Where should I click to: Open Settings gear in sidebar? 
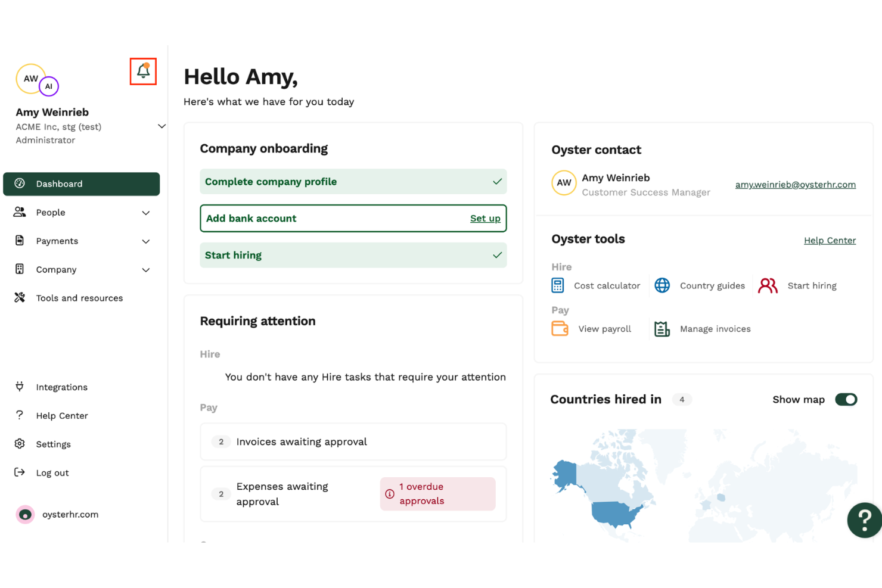(x=20, y=444)
